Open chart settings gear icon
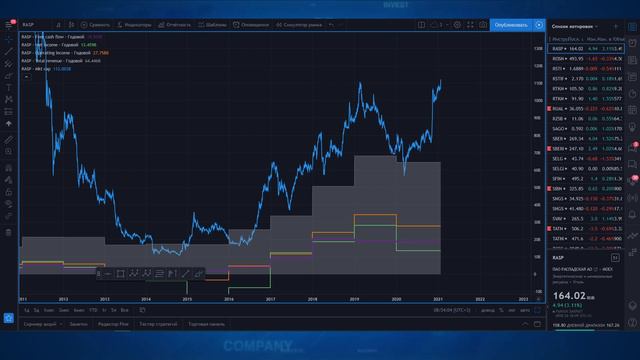This screenshot has height=360, width=640. pos(457,25)
